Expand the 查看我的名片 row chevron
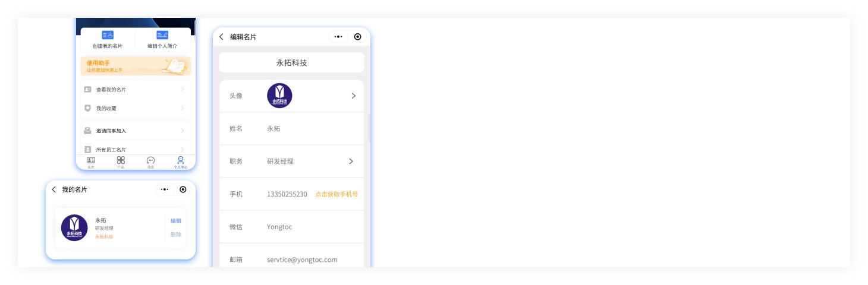 click(x=182, y=90)
